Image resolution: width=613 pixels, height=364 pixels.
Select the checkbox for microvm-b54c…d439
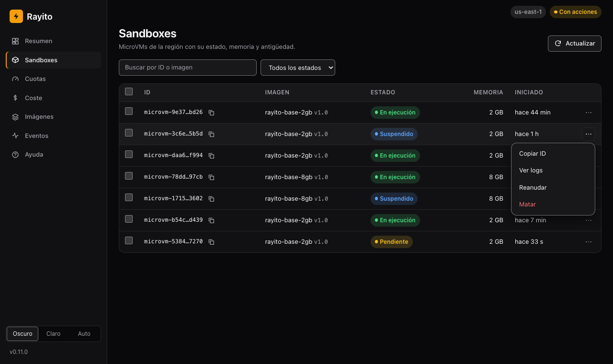tap(129, 219)
